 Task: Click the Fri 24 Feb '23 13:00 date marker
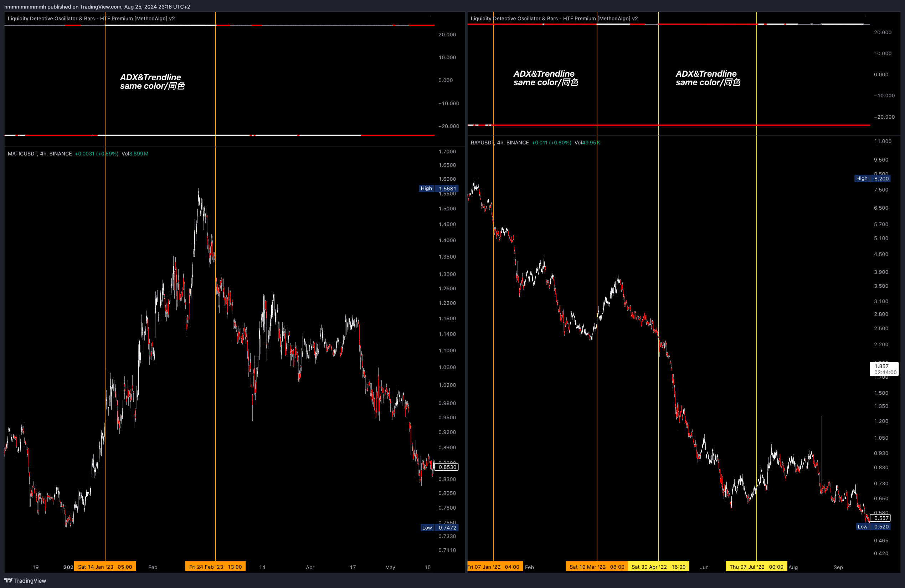coord(215,567)
